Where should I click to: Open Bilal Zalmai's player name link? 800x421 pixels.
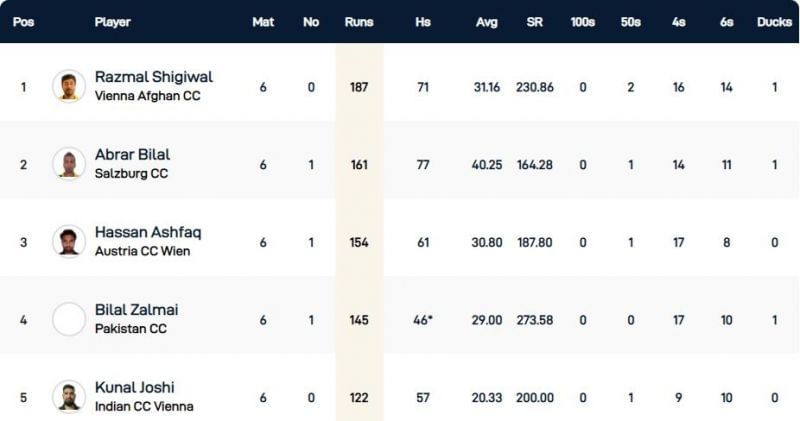pyautogui.click(x=136, y=310)
